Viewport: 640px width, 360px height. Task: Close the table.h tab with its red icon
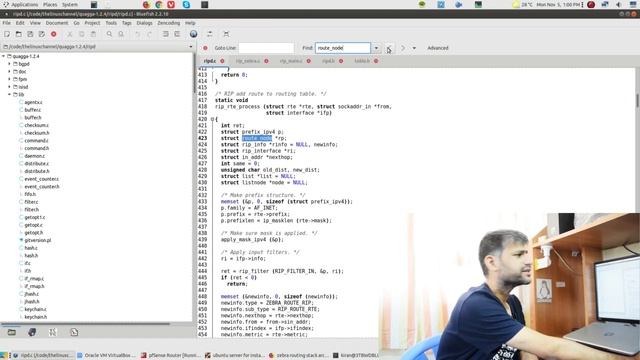pyautogui.click(x=376, y=61)
